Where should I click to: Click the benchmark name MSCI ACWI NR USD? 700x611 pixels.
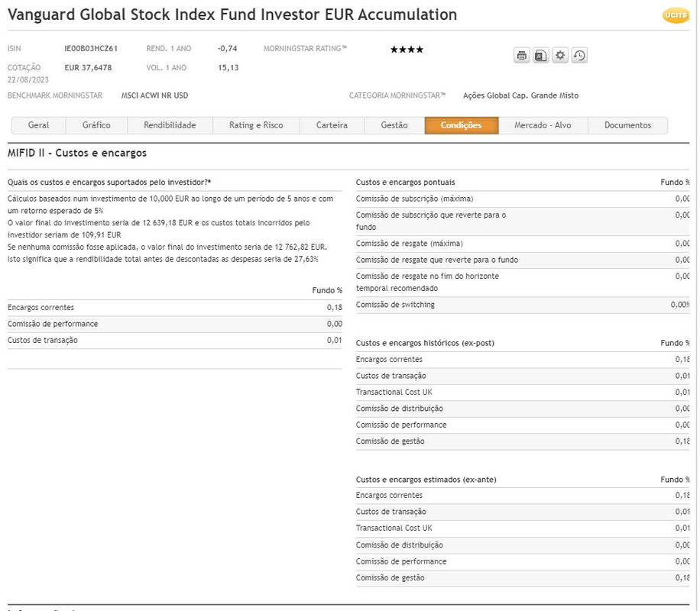click(155, 95)
